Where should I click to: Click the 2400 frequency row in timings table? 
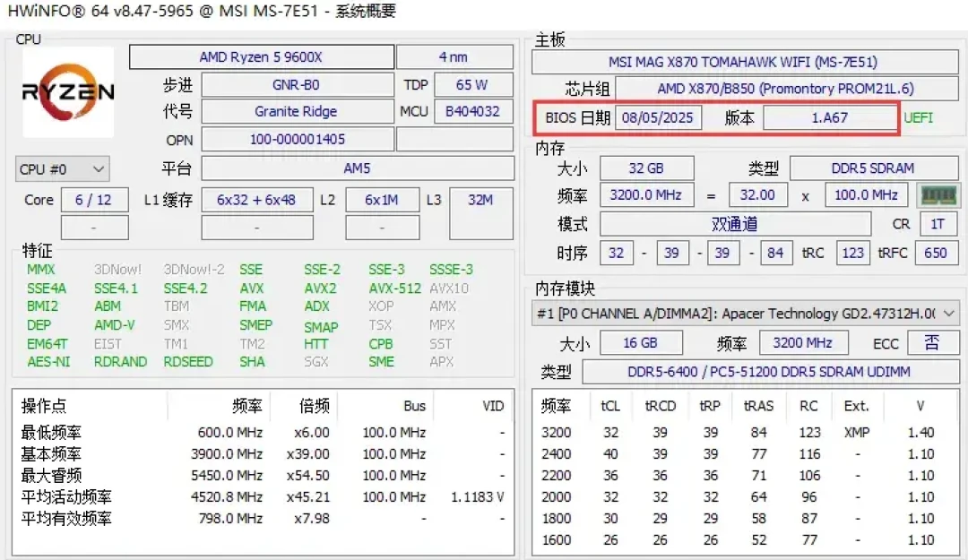(745, 453)
